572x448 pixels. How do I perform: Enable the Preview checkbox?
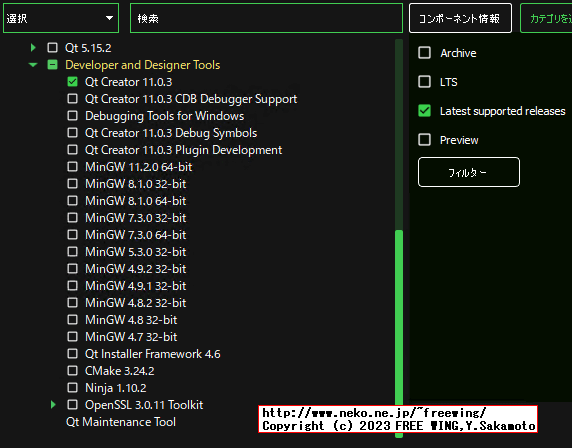coord(424,140)
